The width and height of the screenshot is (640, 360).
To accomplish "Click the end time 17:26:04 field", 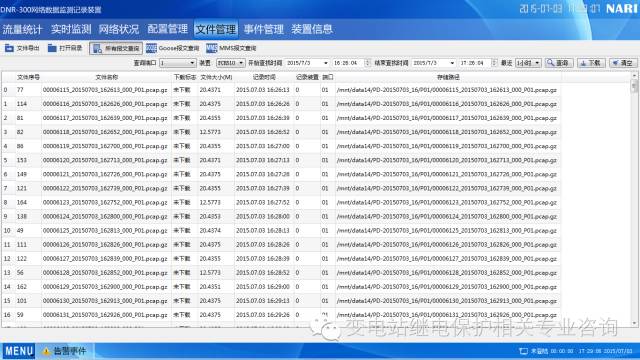I will tap(475, 63).
